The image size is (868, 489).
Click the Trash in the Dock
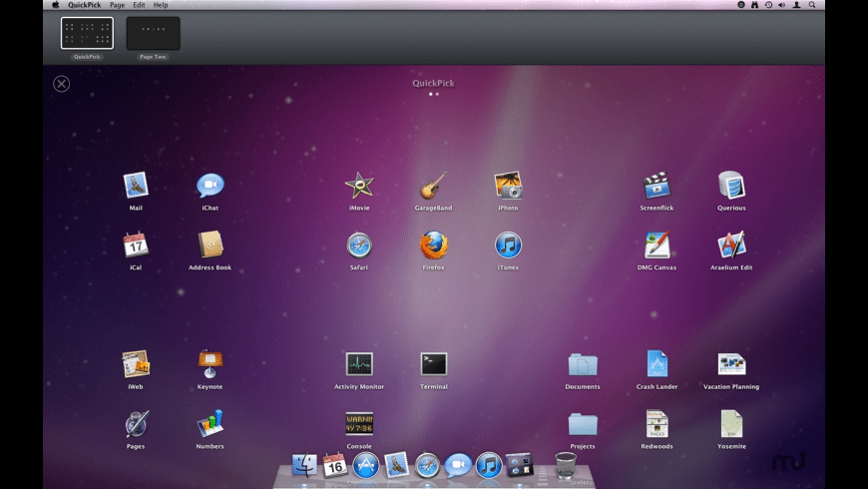(x=565, y=465)
